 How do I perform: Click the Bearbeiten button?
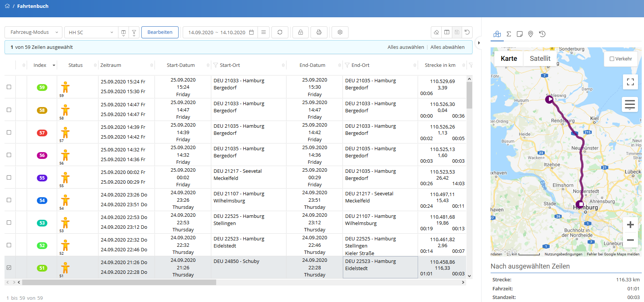pos(160,32)
